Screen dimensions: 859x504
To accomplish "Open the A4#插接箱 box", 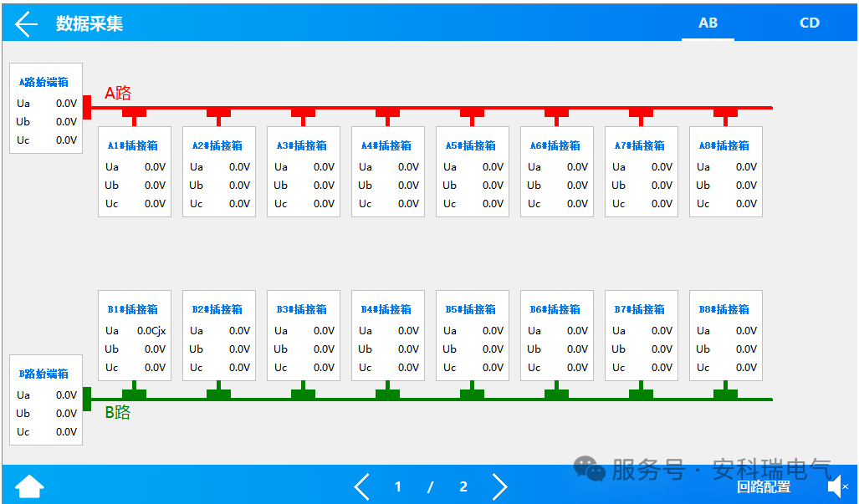I will point(388,172).
